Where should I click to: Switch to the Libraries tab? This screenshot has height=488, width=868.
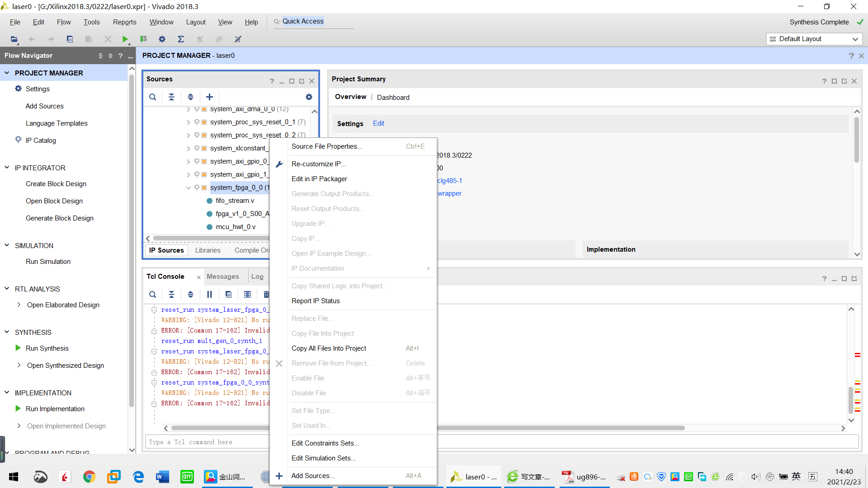coord(208,250)
